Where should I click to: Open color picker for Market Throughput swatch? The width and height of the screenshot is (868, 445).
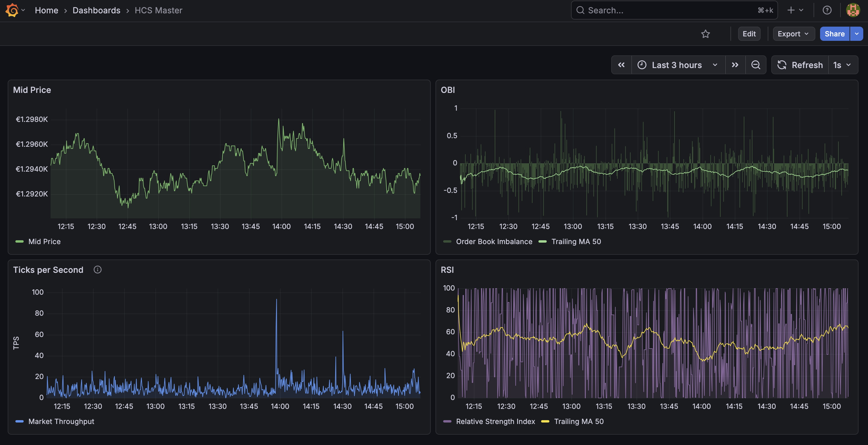(x=20, y=421)
